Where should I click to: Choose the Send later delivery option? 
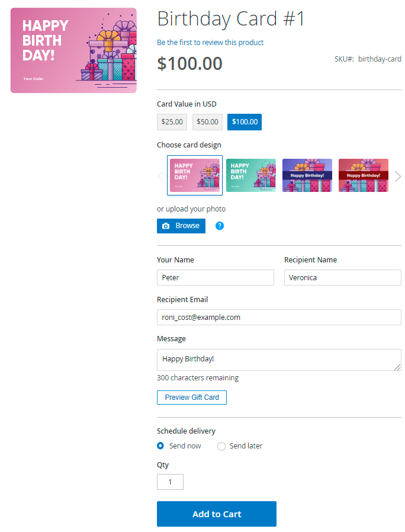click(221, 446)
